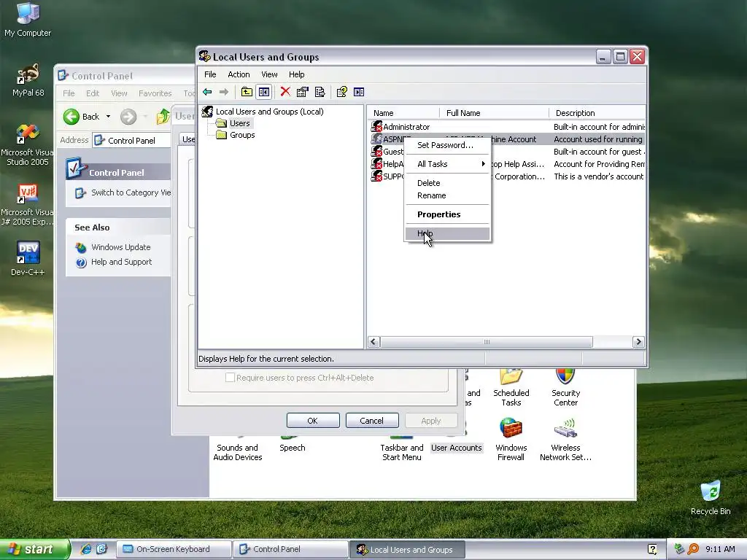Open the Action menu
Image resolution: width=747 pixels, height=560 pixels.
click(x=239, y=74)
